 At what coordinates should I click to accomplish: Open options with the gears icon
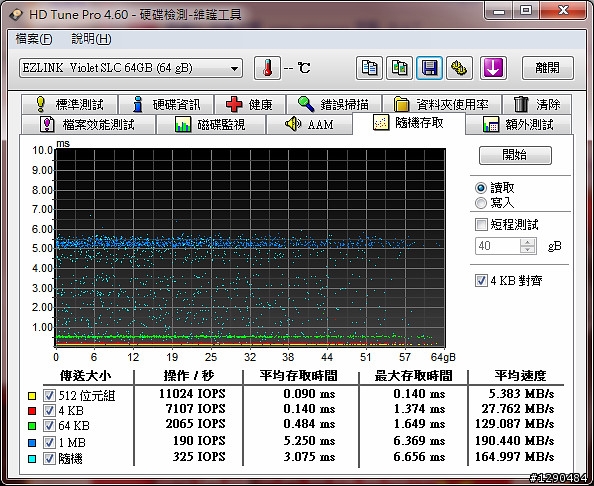click(459, 68)
